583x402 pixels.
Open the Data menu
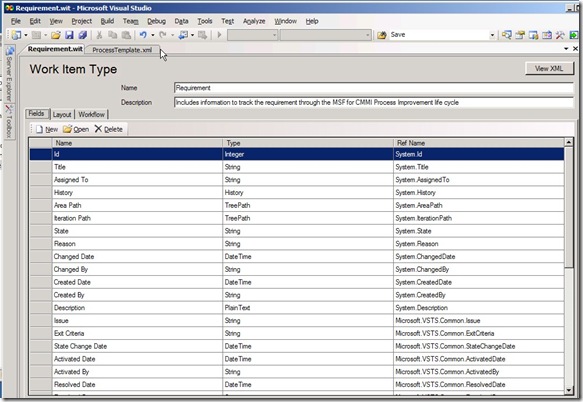(x=181, y=21)
